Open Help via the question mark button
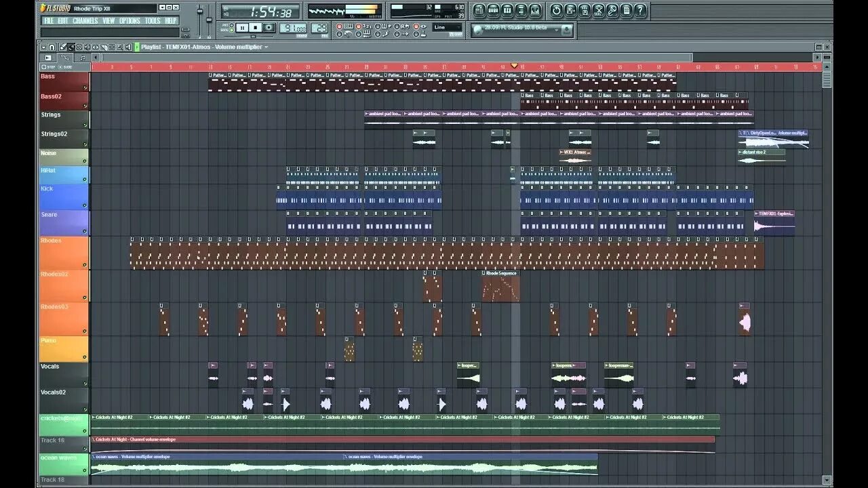This screenshot has width=868, height=488. [640, 10]
